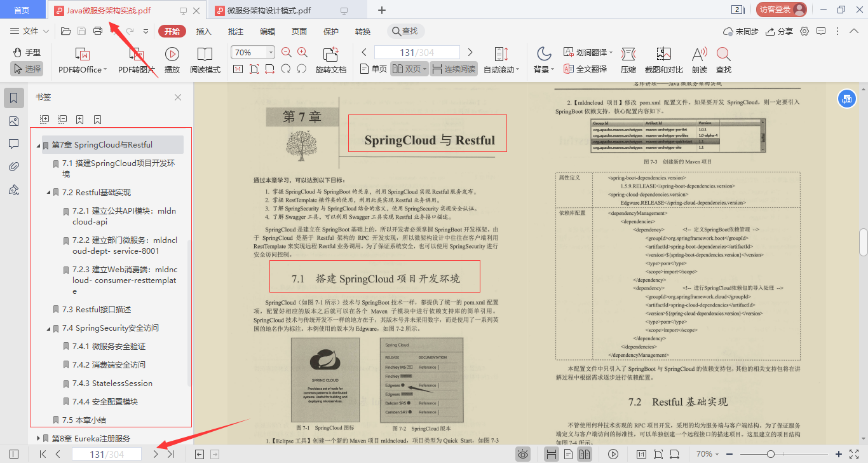The width and height of the screenshot is (868, 463).
Task: Click the fit page icon in ribbon
Action: click(254, 69)
